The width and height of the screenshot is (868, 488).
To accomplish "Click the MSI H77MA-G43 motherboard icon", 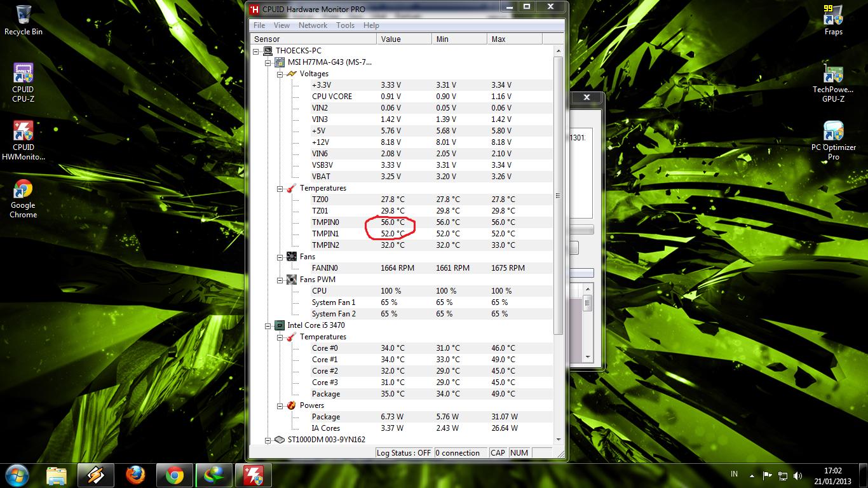I will coord(280,62).
